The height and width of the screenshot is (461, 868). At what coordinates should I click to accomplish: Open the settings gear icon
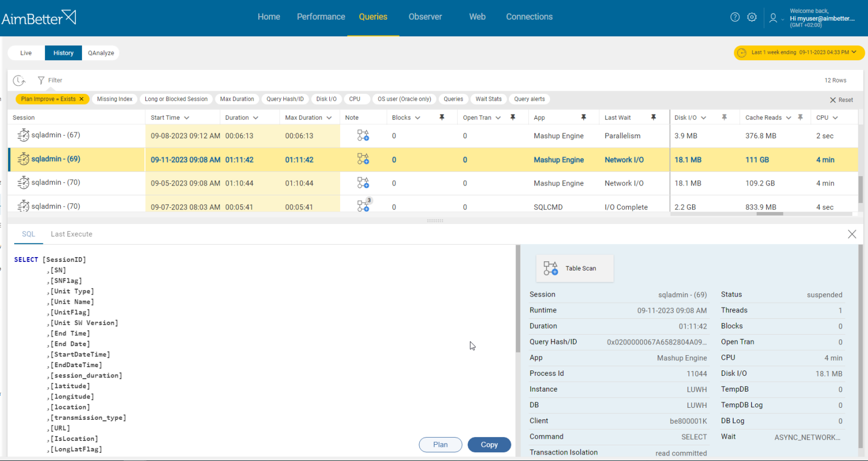[752, 17]
